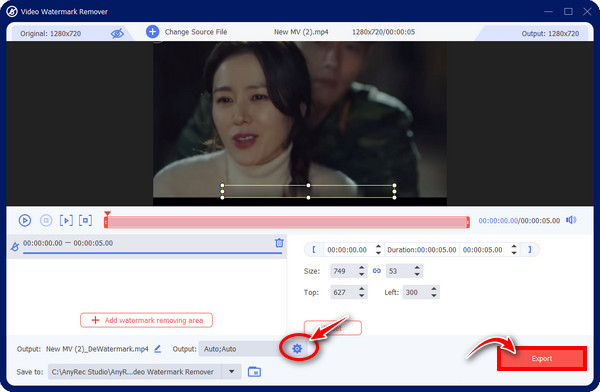Click the height size field 53

pyautogui.click(x=399, y=271)
